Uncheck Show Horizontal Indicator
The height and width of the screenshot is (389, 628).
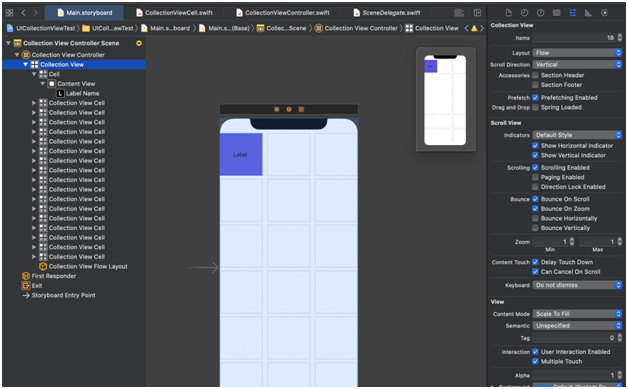pyautogui.click(x=535, y=146)
